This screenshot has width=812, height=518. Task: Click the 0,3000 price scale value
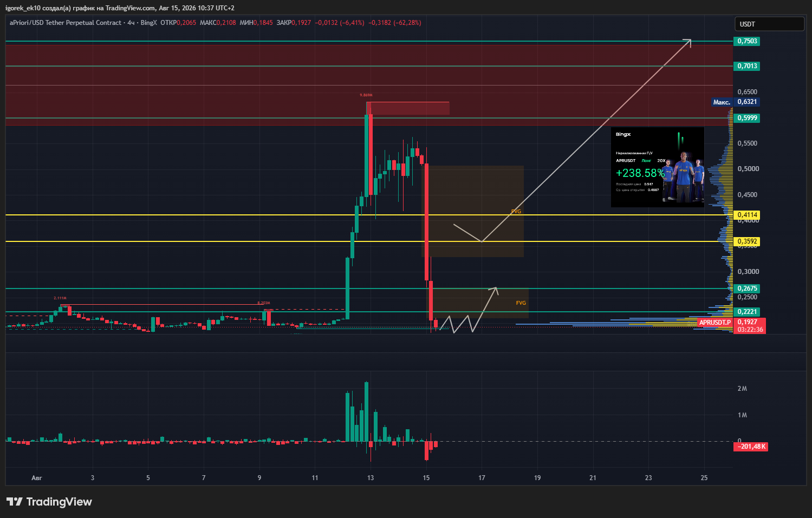click(x=748, y=272)
